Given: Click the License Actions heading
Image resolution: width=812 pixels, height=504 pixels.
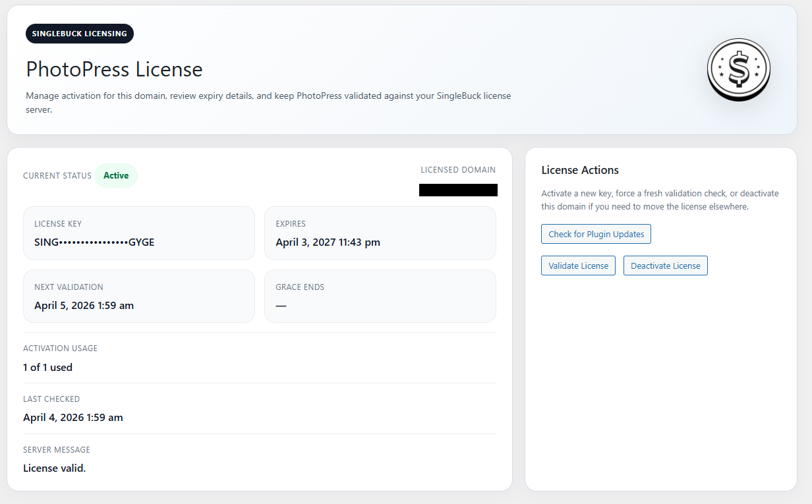Looking at the screenshot, I should 580,170.
